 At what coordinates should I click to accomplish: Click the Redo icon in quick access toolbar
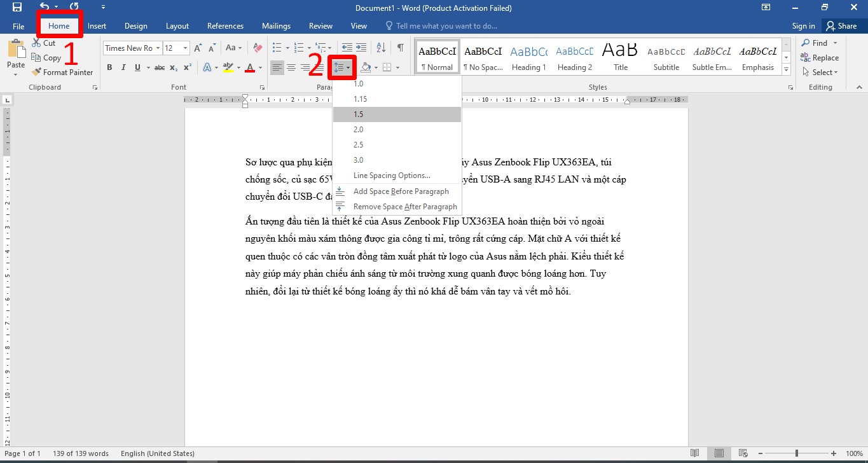pyautogui.click(x=74, y=8)
